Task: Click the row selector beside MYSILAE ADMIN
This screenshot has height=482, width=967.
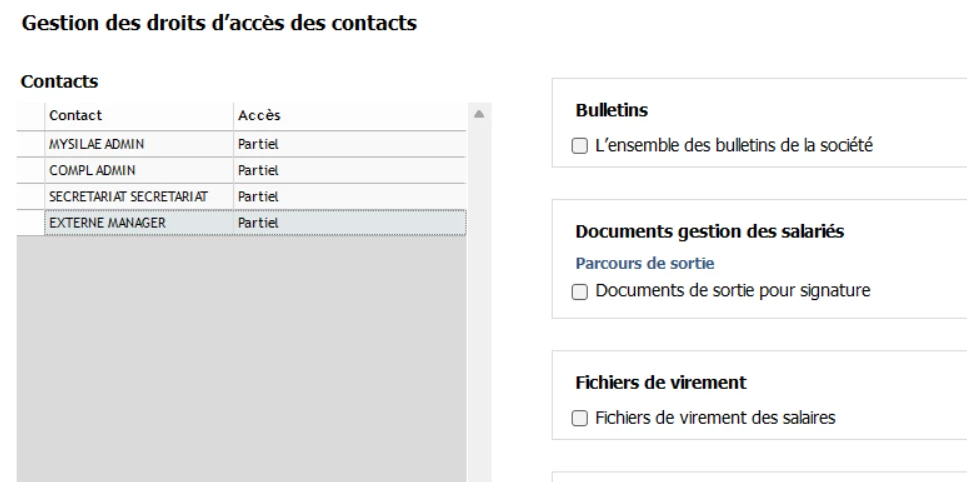Action: [x=30, y=144]
